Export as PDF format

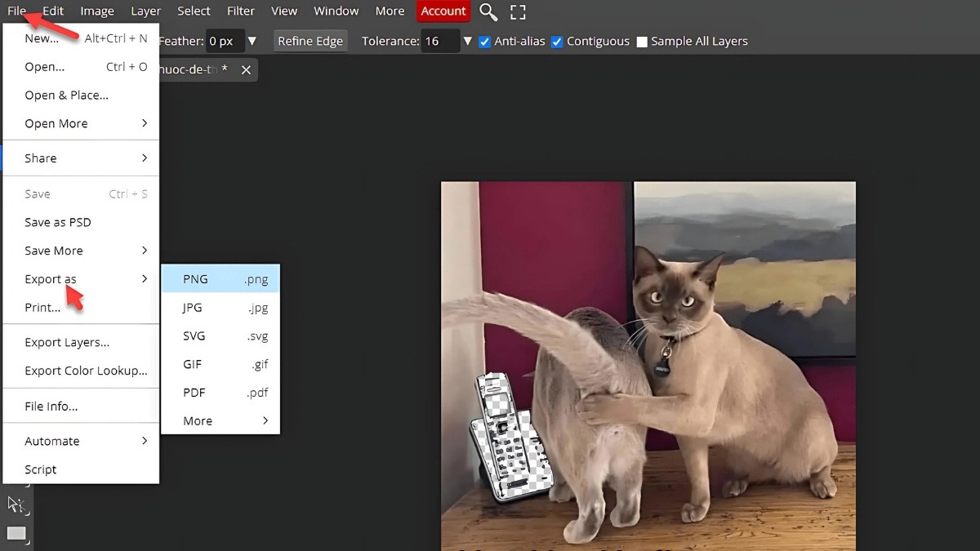[x=220, y=393]
